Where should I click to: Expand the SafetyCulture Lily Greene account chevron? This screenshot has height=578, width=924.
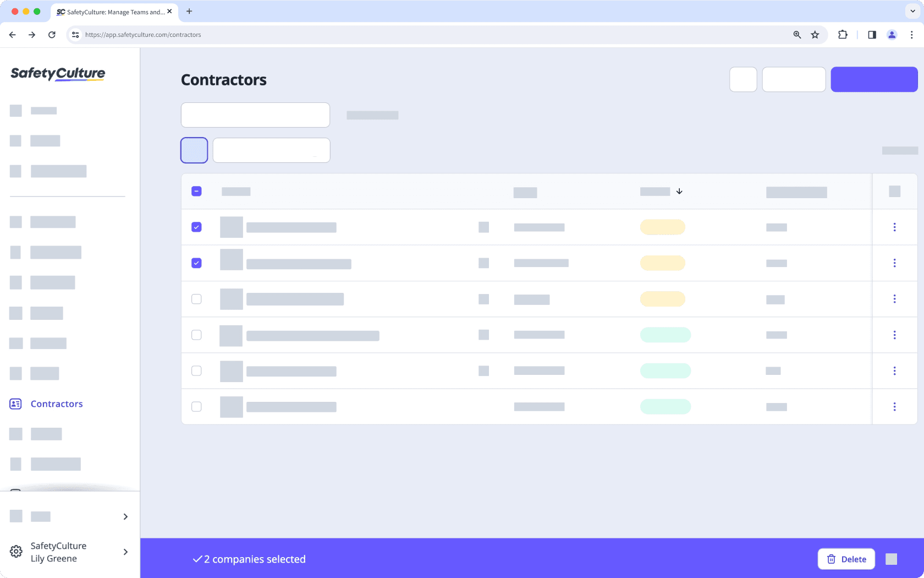[125, 552]
